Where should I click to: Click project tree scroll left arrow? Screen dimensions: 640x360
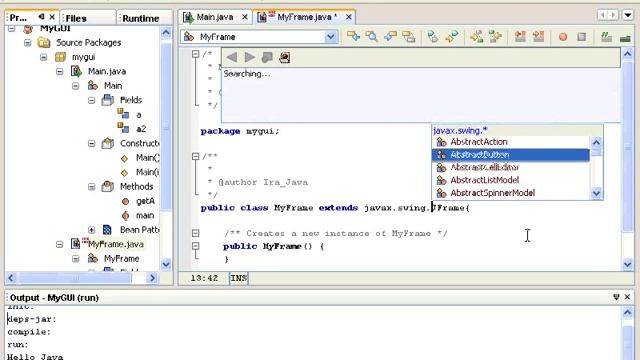[x=11, y=278]
